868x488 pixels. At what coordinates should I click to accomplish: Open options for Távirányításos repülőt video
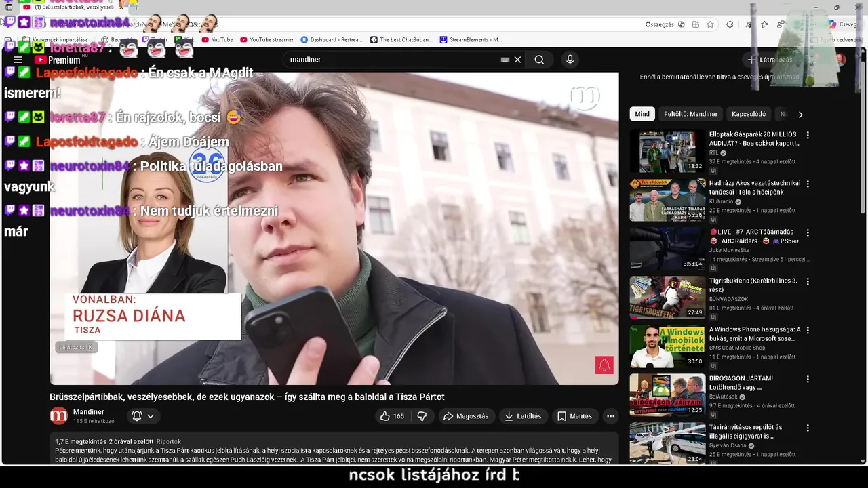807,428
